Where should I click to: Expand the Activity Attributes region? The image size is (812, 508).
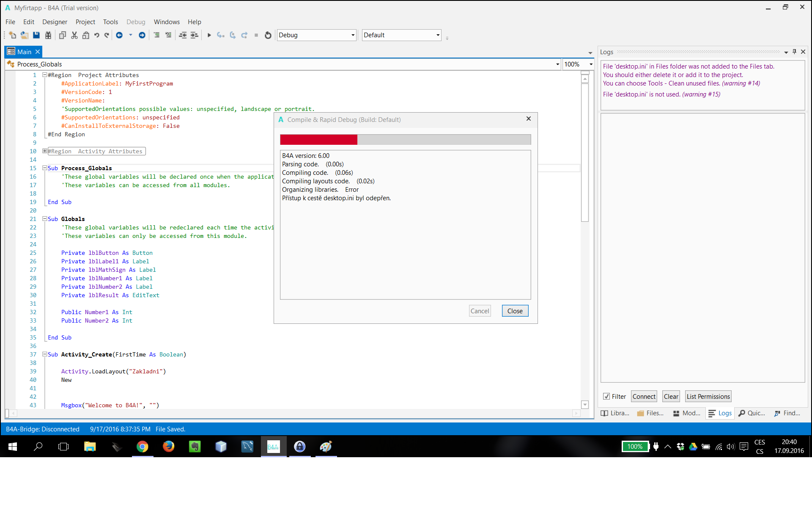pos(44,151)
